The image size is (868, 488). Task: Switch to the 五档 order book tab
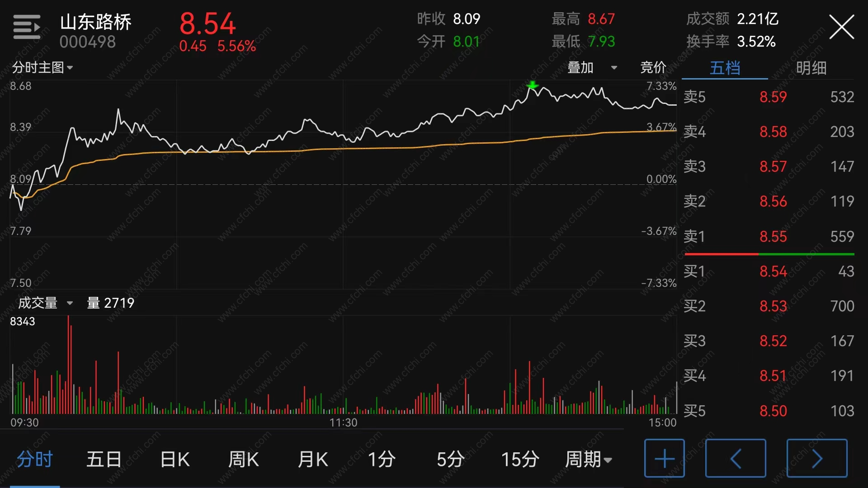725,68
